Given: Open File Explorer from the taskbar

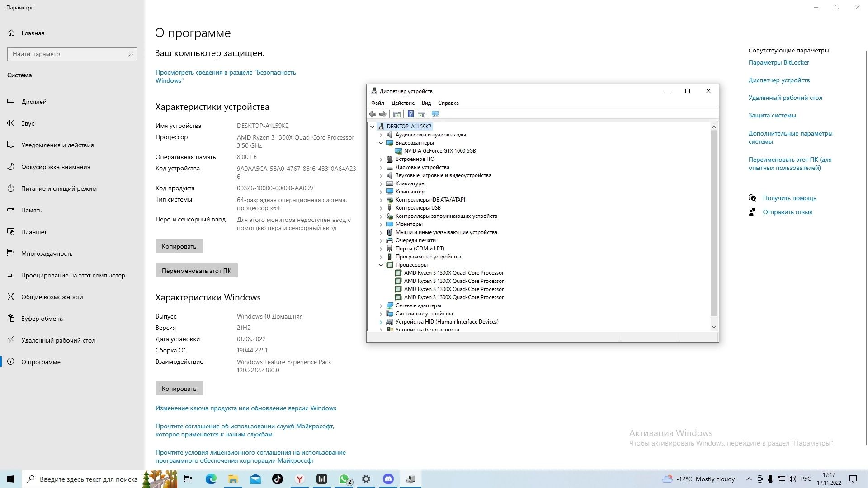Looking at the screenshot, I should [x=233, y=479].
